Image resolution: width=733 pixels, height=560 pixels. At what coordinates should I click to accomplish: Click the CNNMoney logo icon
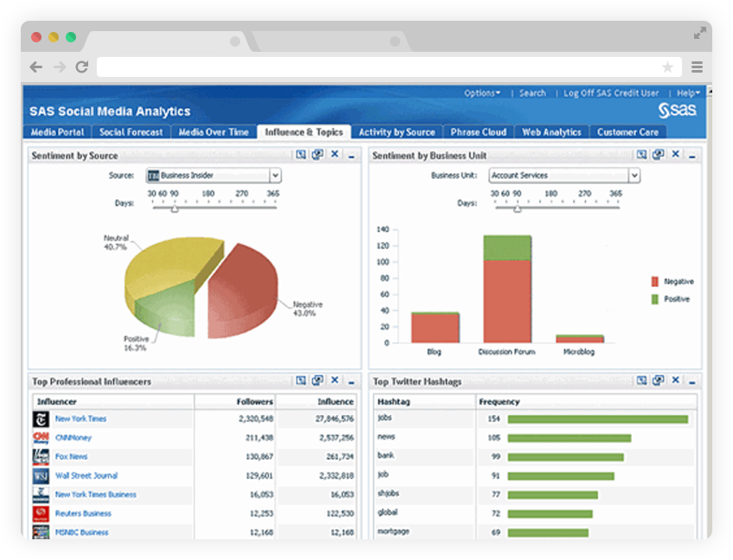tap(41, 437)
